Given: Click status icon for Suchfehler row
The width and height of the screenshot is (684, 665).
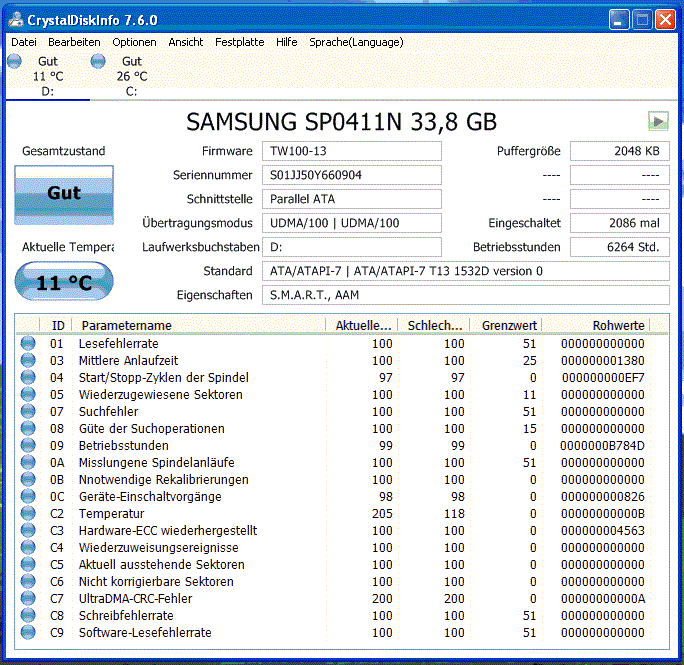Looking at the screenshot, I should click(x=28, y=411).
